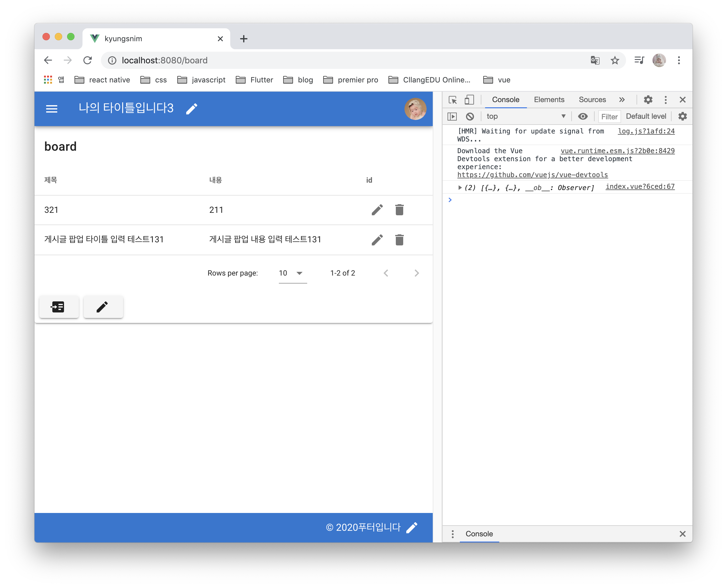Open the index.vue?6ced:67 source link
The width and height of the screenshot is (727, 588).
(x=640, y=187)
